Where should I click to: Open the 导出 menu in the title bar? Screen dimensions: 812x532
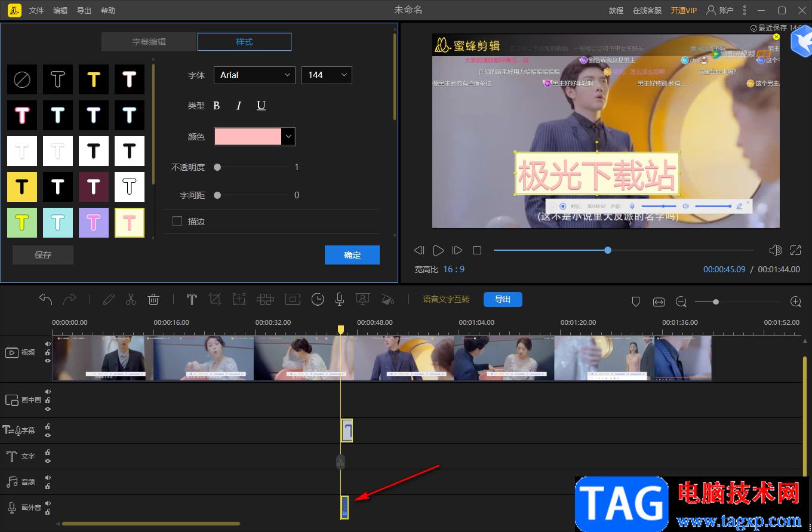pos(84,11)
